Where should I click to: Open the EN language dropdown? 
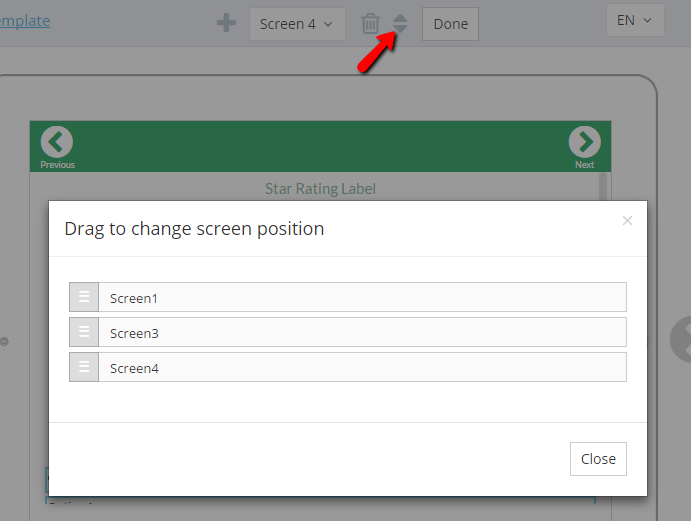635,20
